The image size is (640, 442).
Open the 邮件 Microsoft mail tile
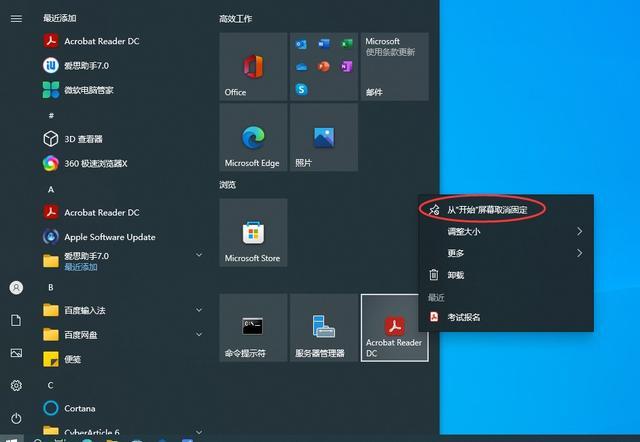[395, 67]
